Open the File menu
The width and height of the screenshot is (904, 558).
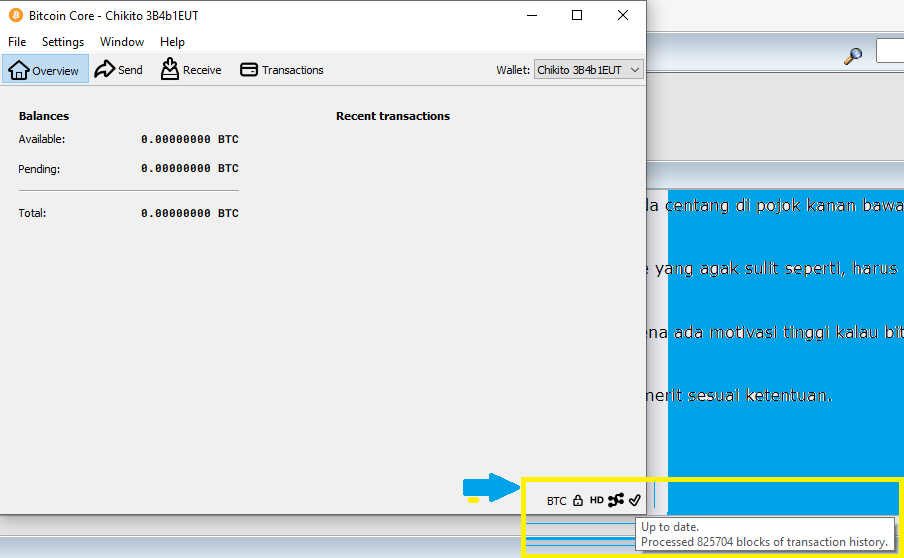[x=17, y=42]
